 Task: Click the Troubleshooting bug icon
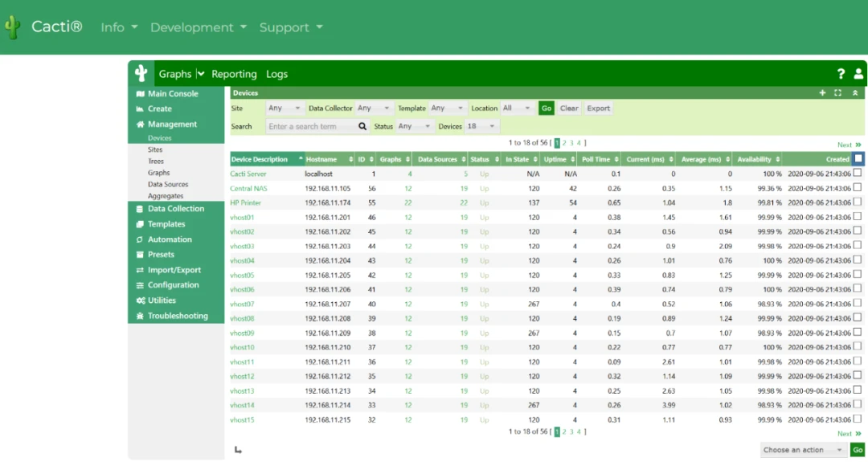click(140, 316)
